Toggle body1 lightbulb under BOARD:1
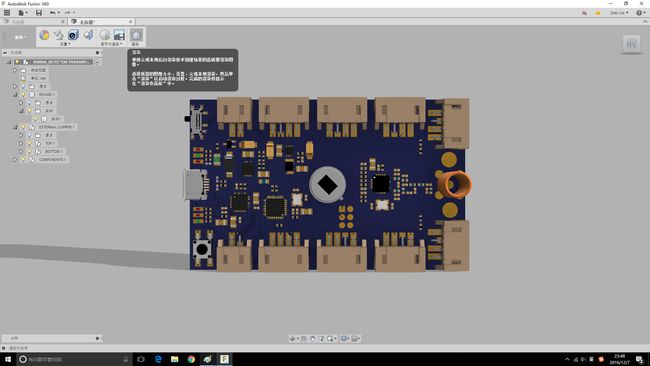 pos(35,119)
